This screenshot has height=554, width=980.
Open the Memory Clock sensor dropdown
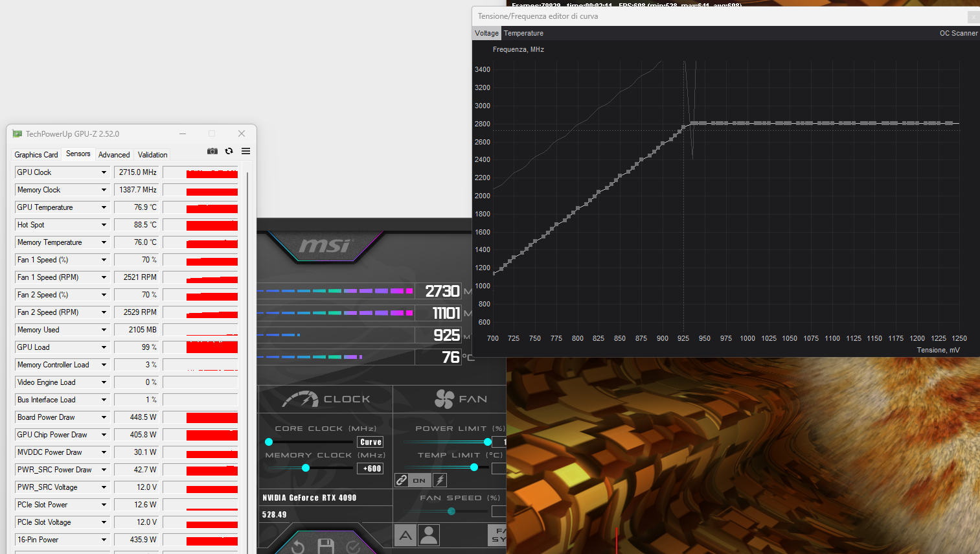point(104,190)
